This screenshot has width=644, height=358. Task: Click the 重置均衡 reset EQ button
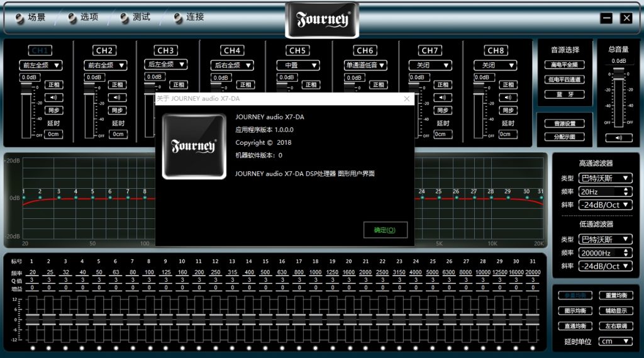[x=616, y=295]
